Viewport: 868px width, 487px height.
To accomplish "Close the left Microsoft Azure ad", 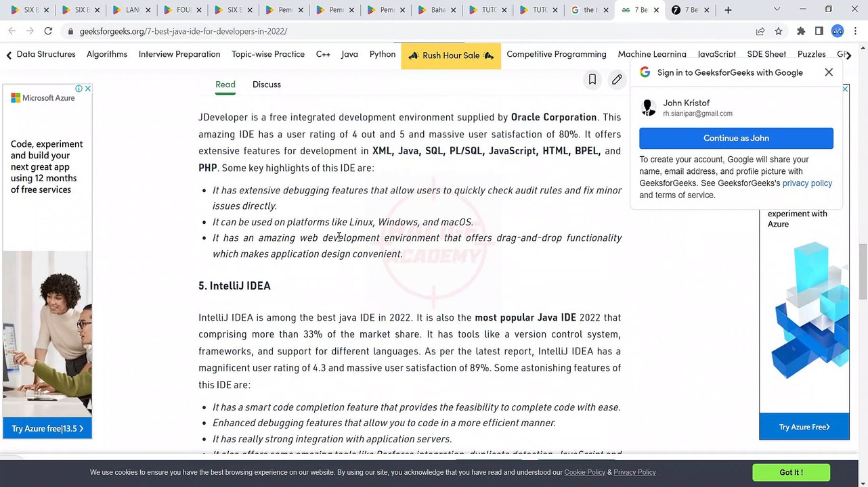I will point(87,89).
